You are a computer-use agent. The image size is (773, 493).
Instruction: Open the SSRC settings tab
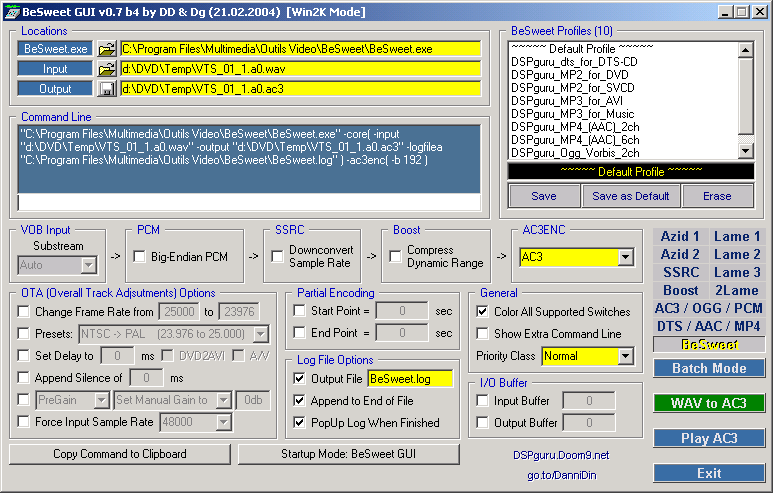[680, 272]
